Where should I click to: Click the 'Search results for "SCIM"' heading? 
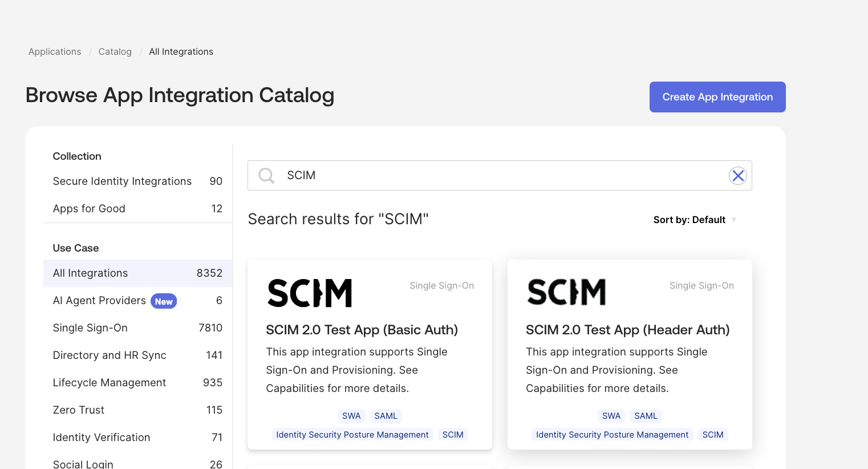point(338,219)
